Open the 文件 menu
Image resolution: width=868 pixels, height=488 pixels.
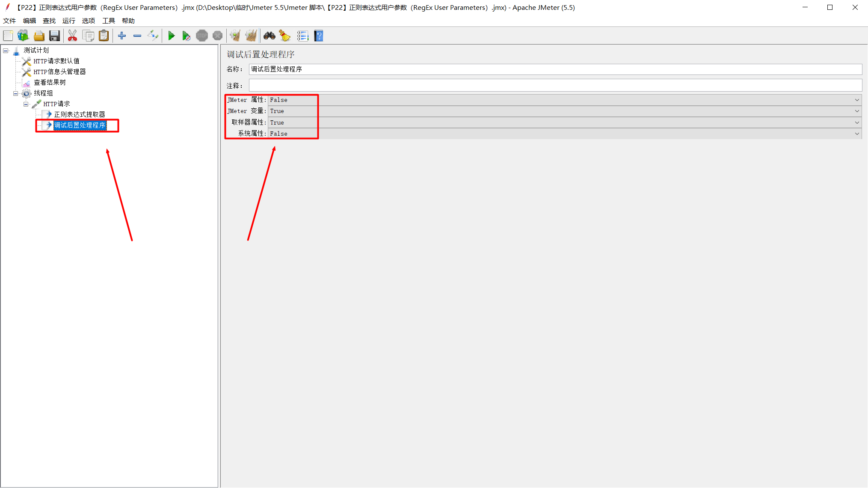point(9,21)
